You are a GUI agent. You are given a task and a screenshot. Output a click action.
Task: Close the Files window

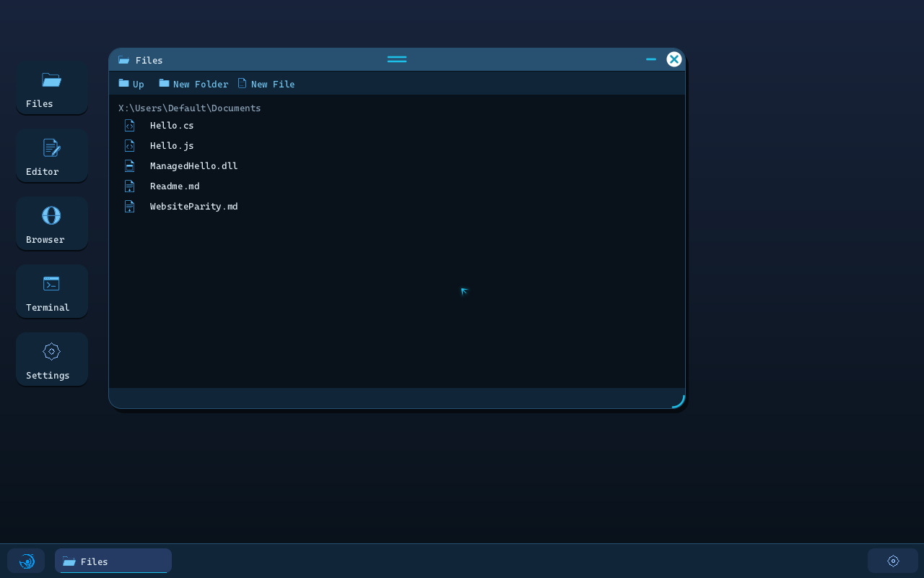(x=674, y=59)
